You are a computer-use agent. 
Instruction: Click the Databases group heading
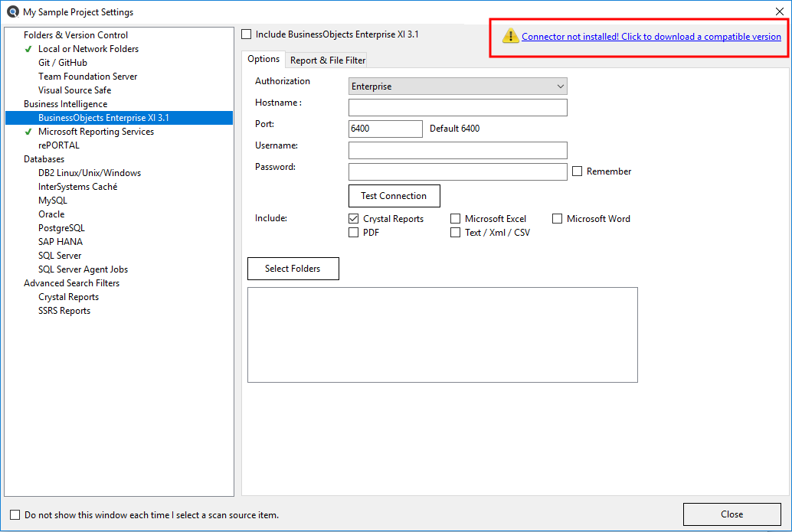point(44,159)
